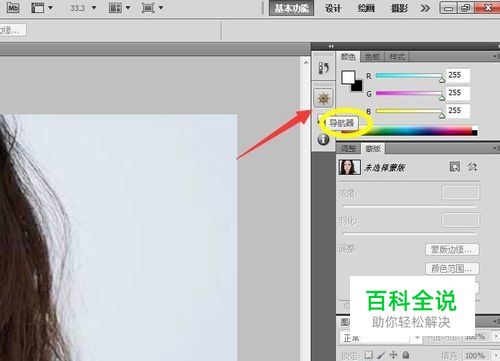The width and height of the screenshot is (500, 361).
Task: Open the History panel dock icon
Action: [x=323, y=68]
